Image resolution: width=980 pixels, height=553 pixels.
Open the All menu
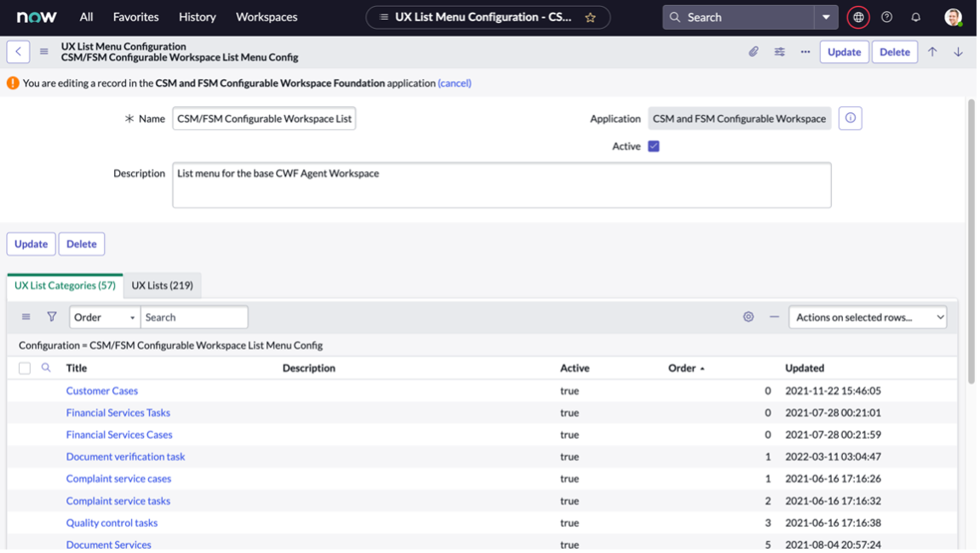point(86,18)
